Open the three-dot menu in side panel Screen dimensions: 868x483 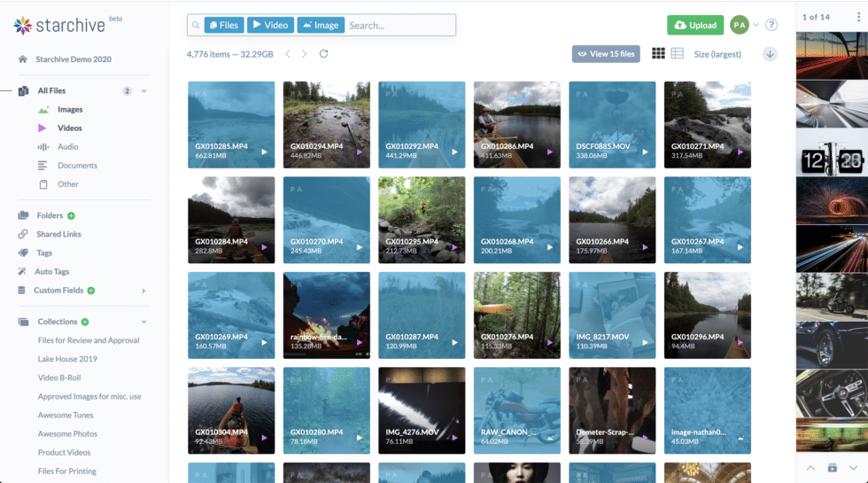pos(858,17)
